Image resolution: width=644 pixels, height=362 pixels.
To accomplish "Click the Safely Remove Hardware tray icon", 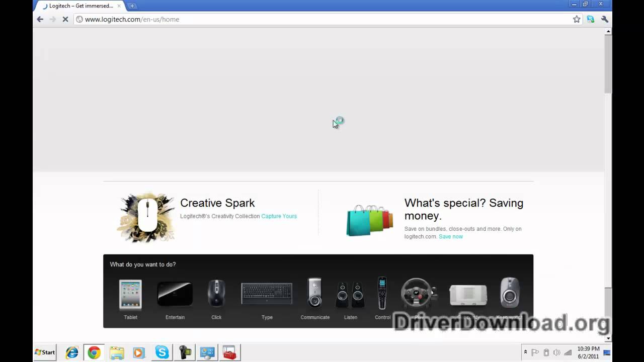I will coord(546,352).
